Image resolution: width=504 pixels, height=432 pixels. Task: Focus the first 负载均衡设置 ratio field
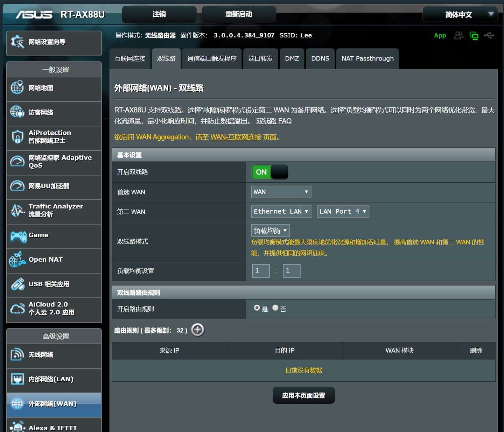[261, 270]
